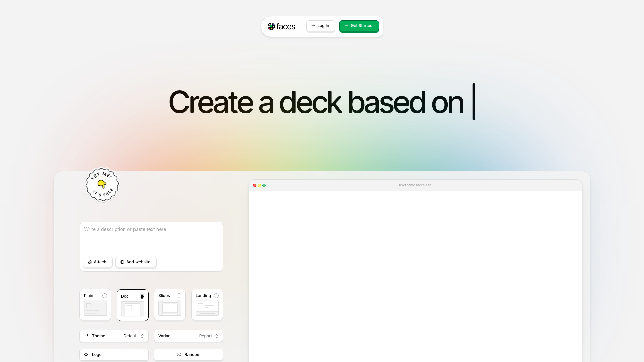This screenshot has height=362, width=644.
Task: Select the Slides radio button
Action: click(179, 296)
